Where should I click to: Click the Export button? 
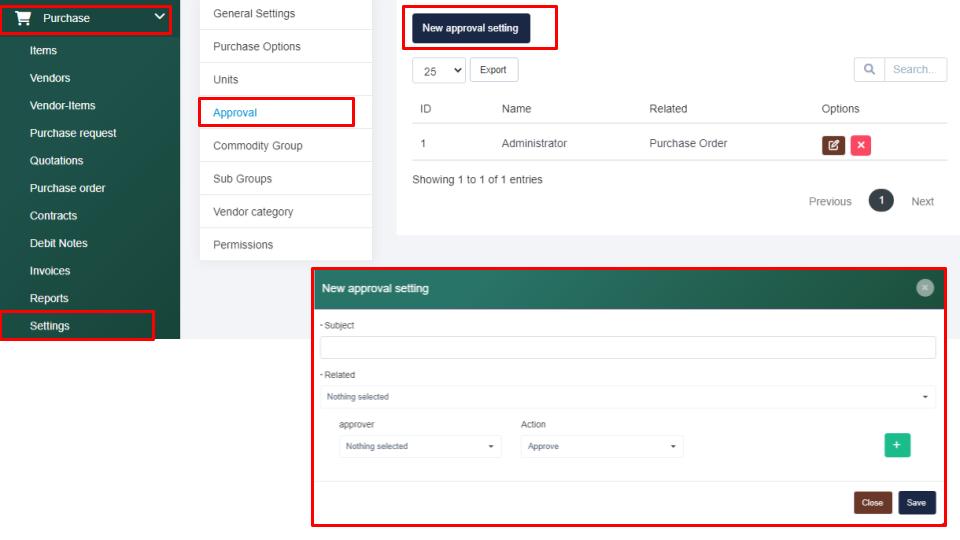tap(493, 70)
